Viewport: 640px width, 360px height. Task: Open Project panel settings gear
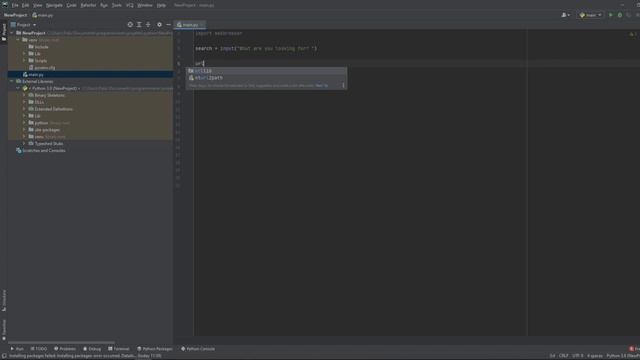(160, 25)
